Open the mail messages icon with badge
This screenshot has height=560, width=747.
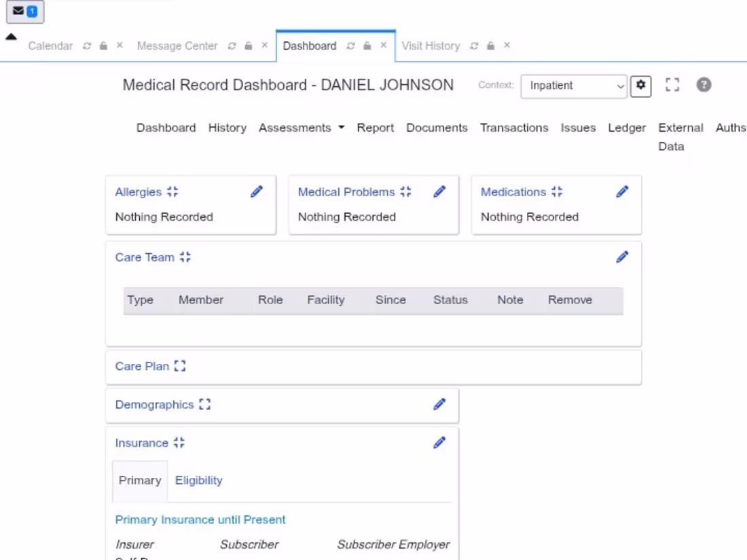[24, 12]
